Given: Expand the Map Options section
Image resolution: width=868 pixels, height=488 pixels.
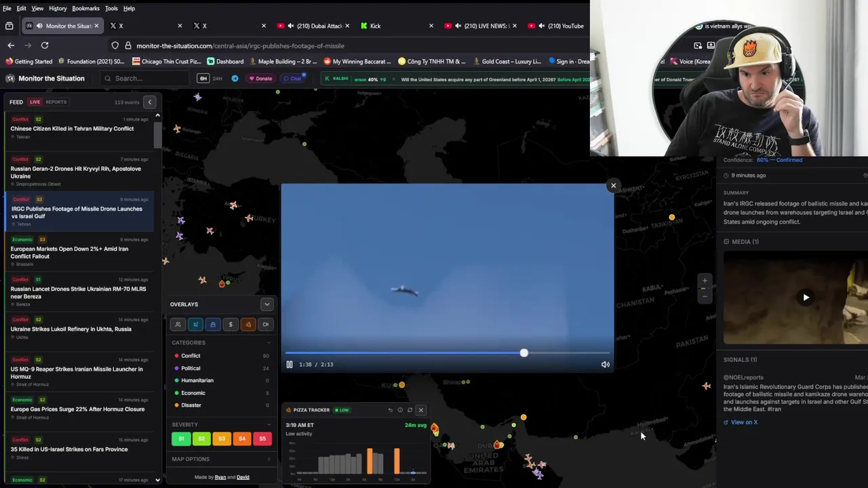Looking at the screenshot, I should (269, 459).
